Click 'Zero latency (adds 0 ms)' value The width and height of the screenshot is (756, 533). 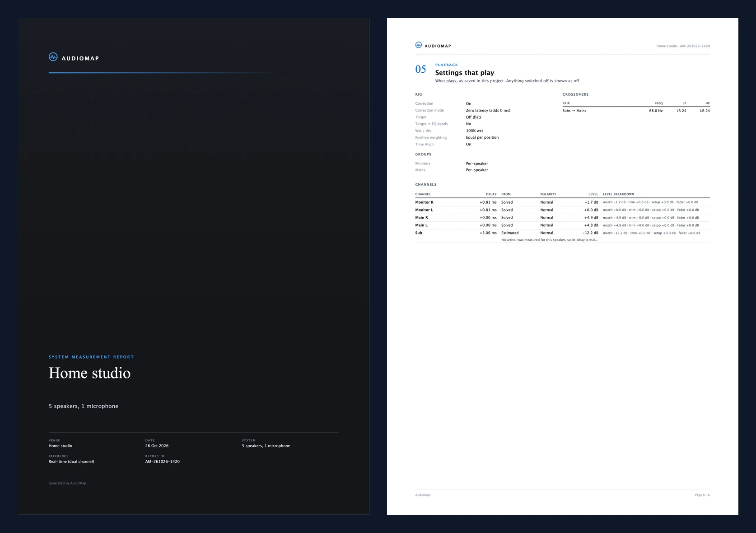point(488,111)
